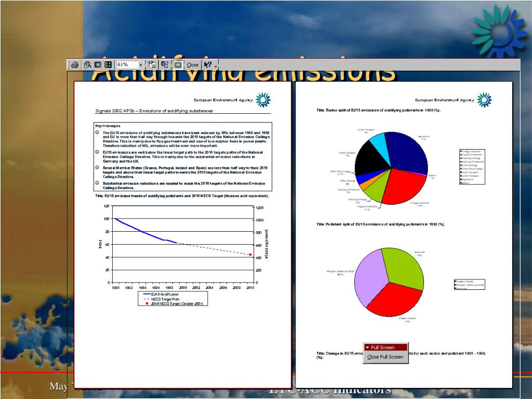Click the 'Signals 2002 AP3b' heading text

(x=154, y=111)
